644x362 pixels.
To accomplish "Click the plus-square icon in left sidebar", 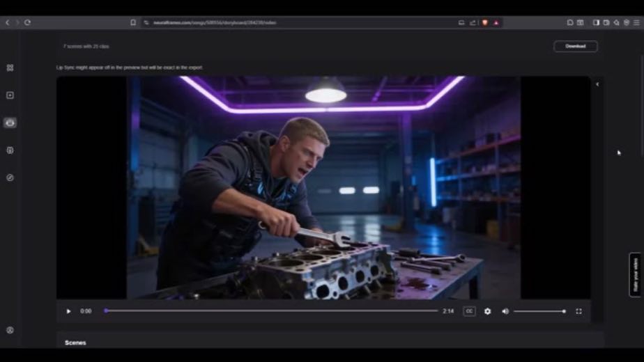I will tap(10, 95).
